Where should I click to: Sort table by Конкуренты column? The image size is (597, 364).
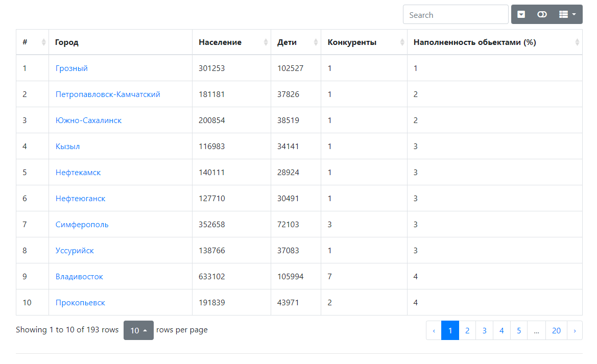click(364, 42)
